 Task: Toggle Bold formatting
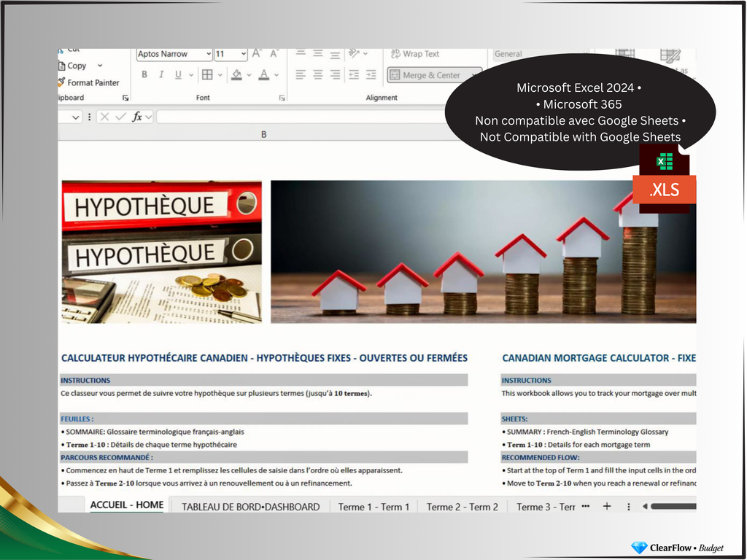pyautogui.click(x=144, y=75)
